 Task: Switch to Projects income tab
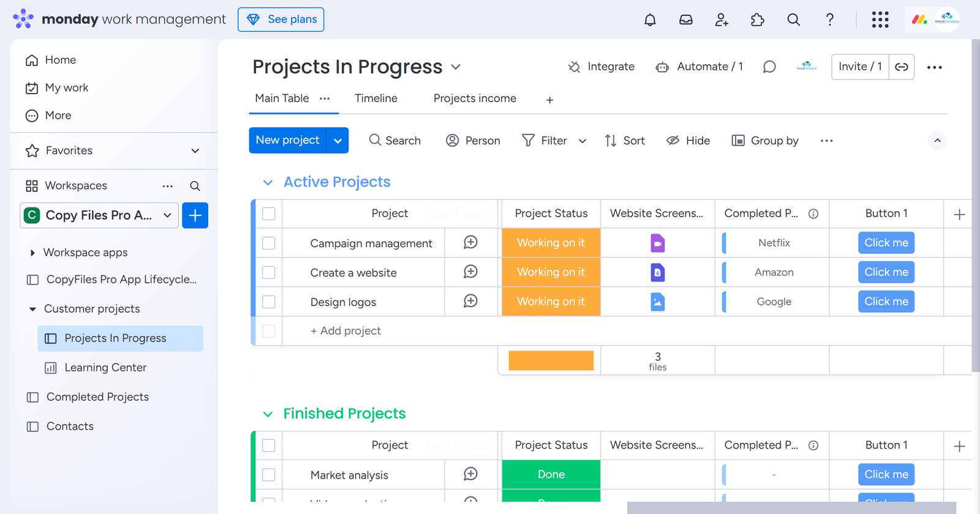475,99
